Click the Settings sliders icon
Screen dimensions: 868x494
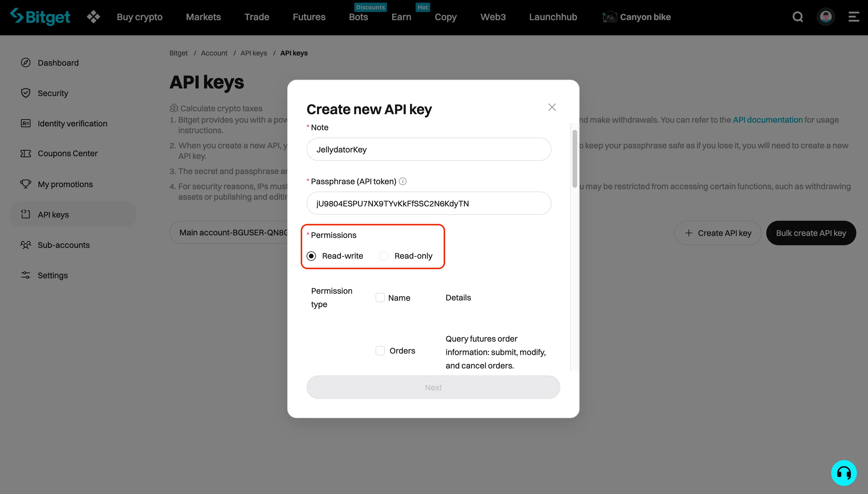[26, 275]
